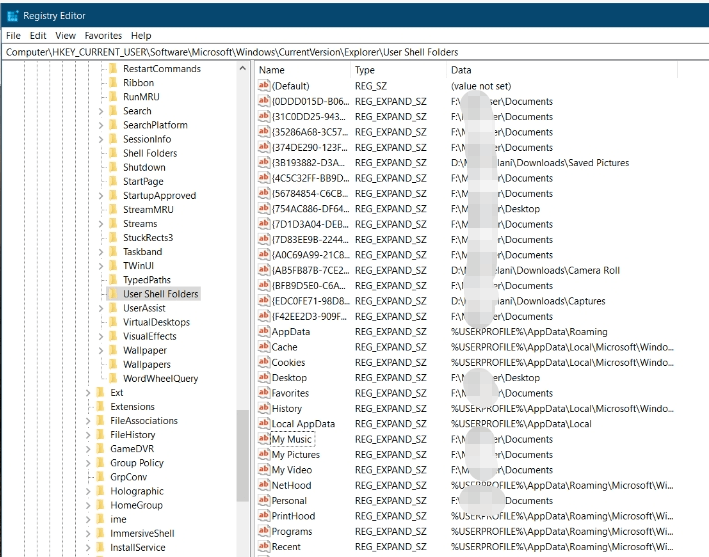Select the Holographic key in tree
The image size is (709, 557).
(x=137, y=491)
